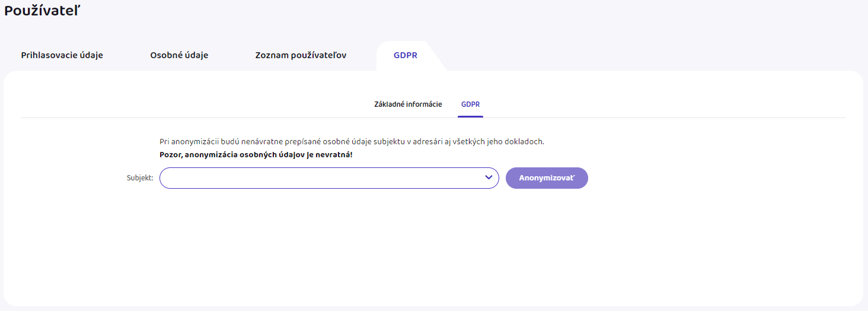Click the bold Pozor anonymization warning
This screenshot has width=868, height=311.
[x=256, y=155]
